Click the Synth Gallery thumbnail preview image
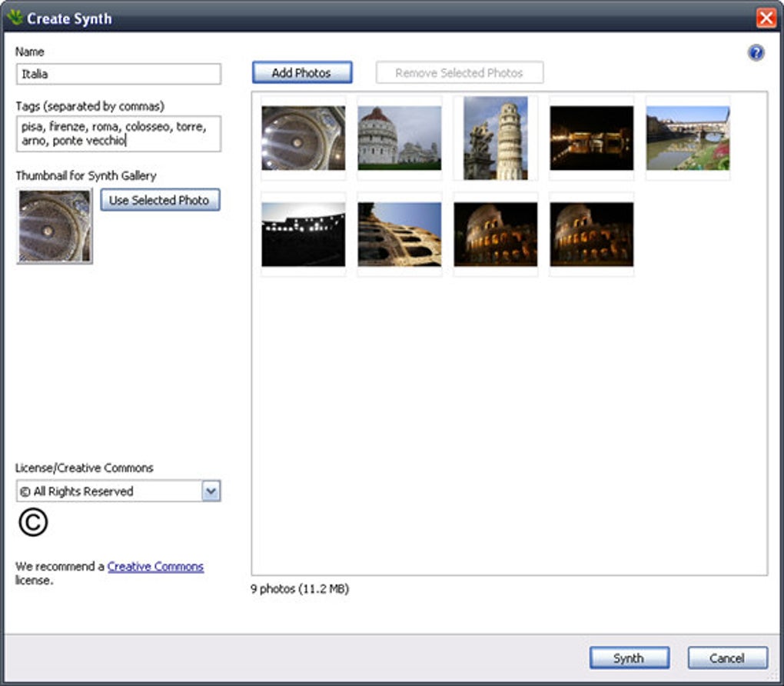This screenshot has height=686, width=784. (x=55, y=226)
